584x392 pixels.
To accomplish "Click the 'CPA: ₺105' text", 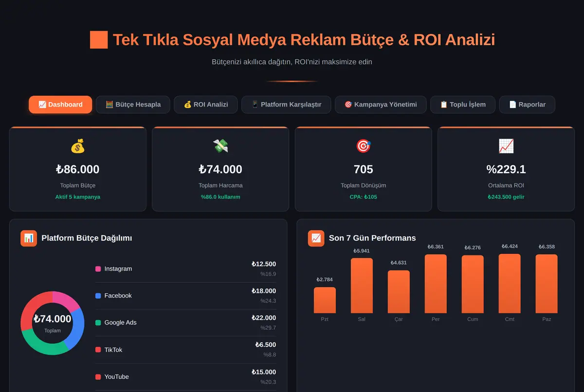I will pos(364,197).
